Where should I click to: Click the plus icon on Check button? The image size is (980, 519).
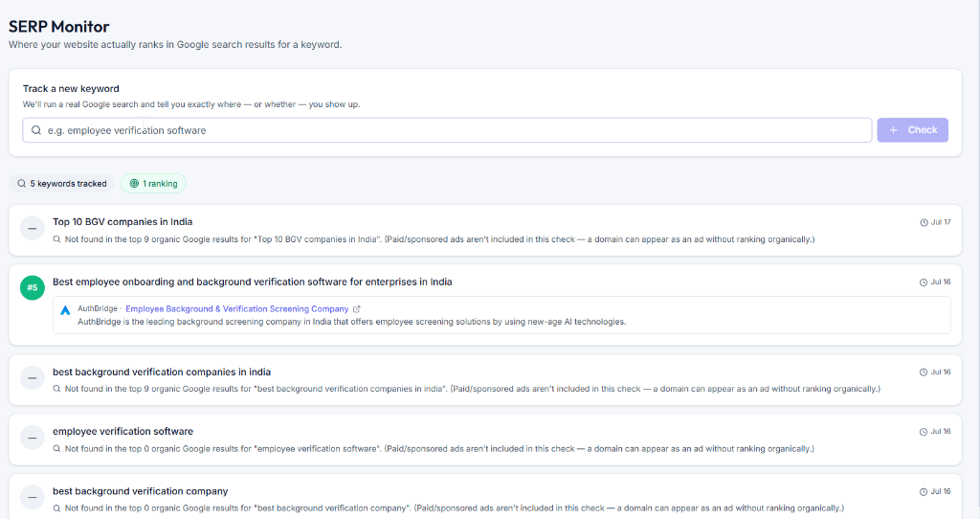point(893,130)
